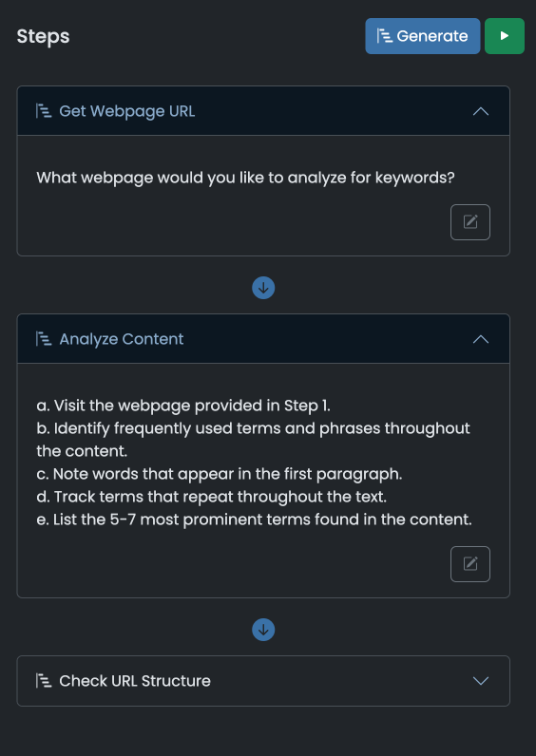This screenshot has height=756, width=536.
Task: Click the step icon beside Analyze Content
Action: pos(44,339)
